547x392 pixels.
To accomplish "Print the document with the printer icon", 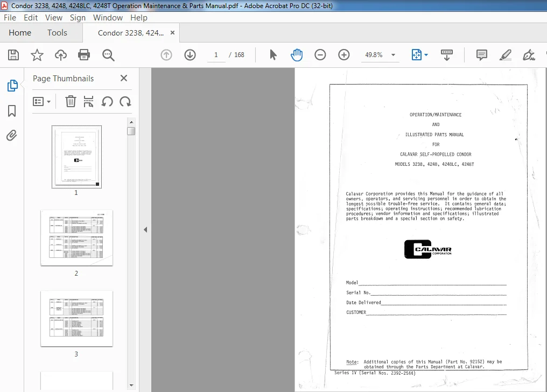I will click(x=84, y=55).
